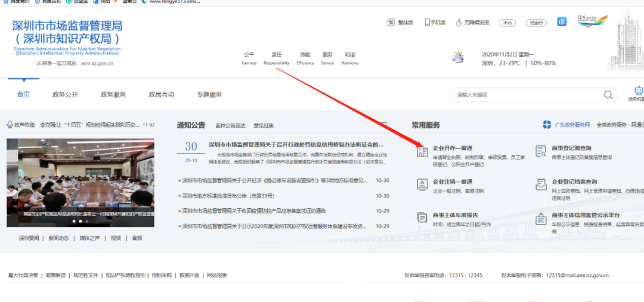Open the 政务机器人 robot assistant icon
This screenshot has height=302, width=644.
639,91
